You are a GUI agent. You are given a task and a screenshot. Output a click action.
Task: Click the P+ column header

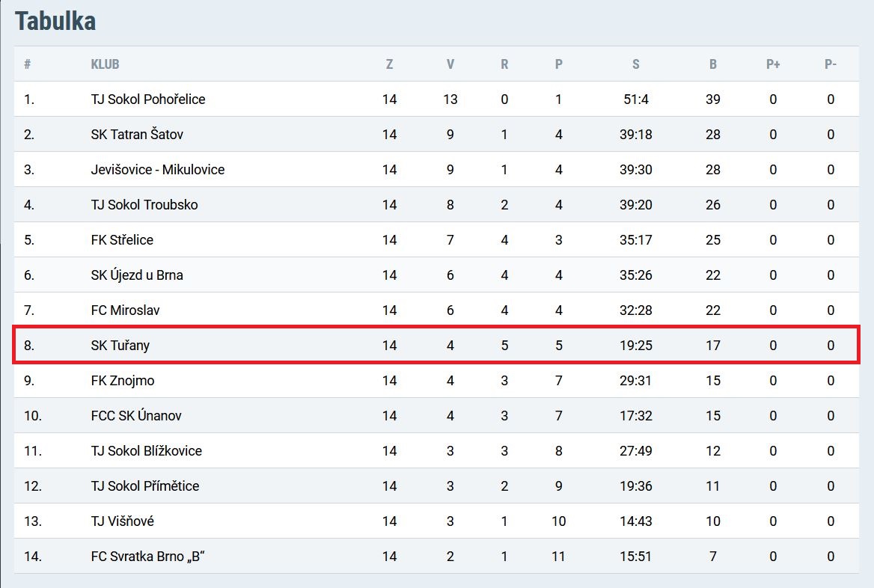773,64
